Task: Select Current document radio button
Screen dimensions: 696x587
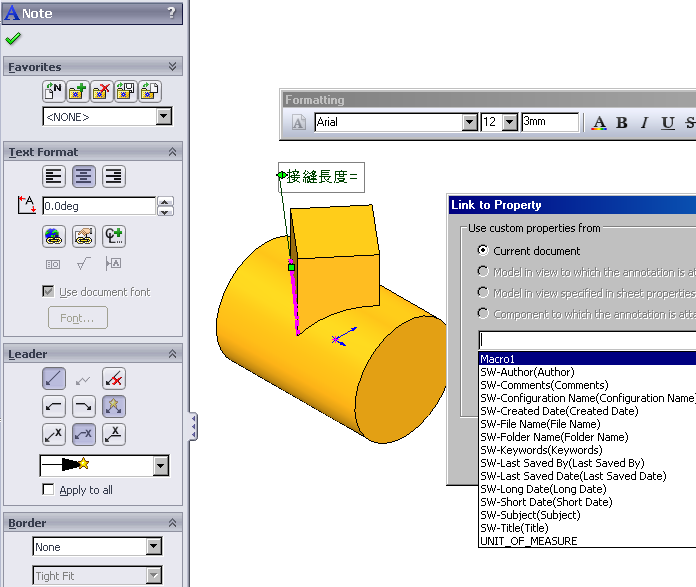Action: coord(483,250)
